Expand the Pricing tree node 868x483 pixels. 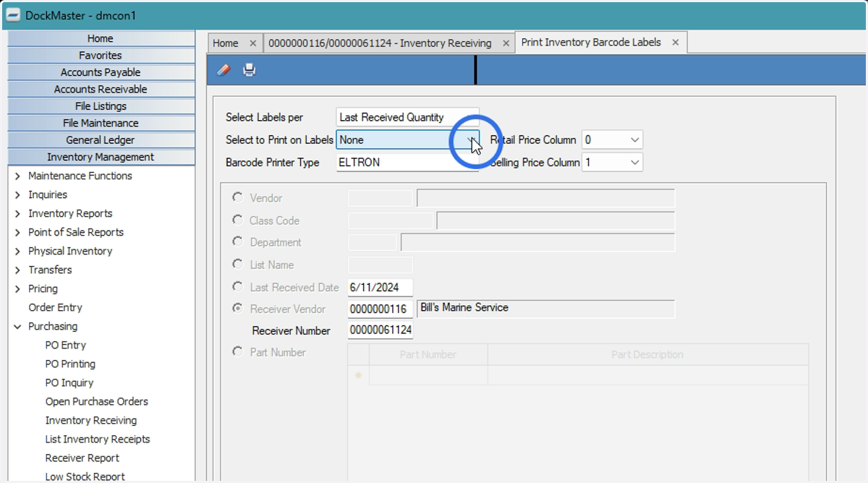(x=18, y=288)
